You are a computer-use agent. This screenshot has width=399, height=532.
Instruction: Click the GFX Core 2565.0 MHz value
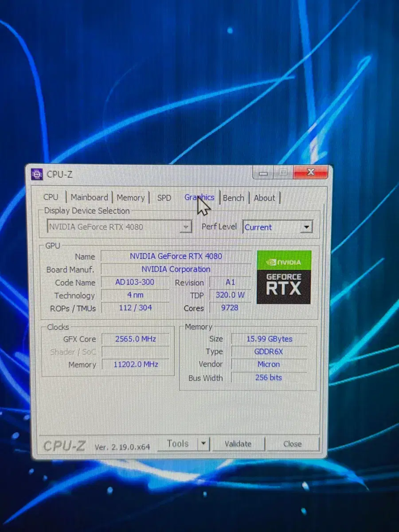point(135,339)
